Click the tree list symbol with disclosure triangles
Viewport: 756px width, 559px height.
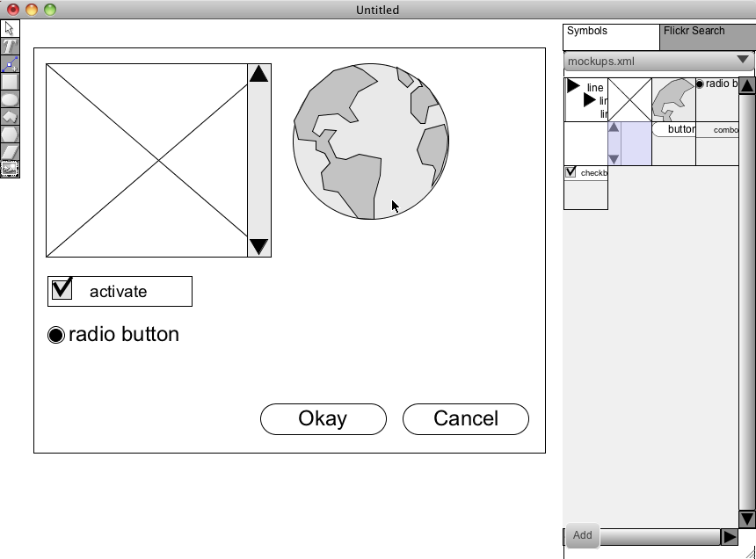(585, 99)
